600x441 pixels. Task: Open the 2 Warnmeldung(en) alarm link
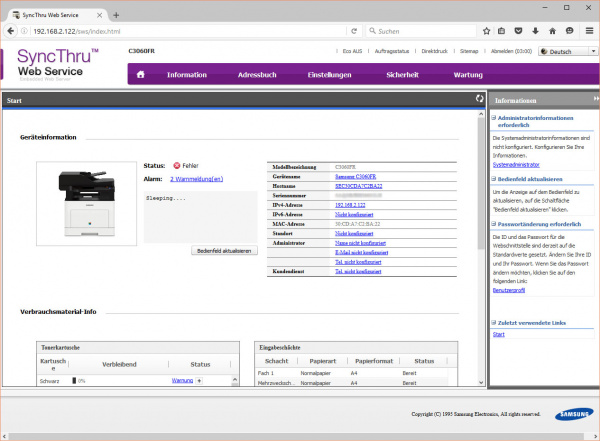[196, 178]
